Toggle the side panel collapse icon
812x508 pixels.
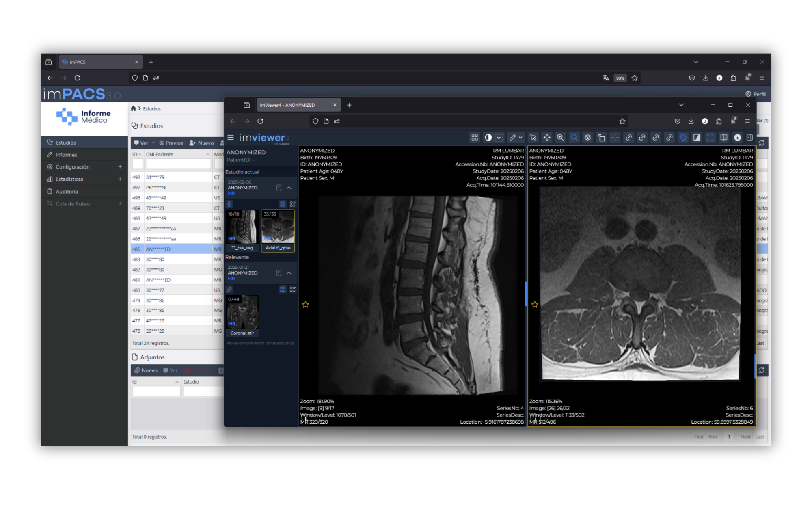point(750,138)
